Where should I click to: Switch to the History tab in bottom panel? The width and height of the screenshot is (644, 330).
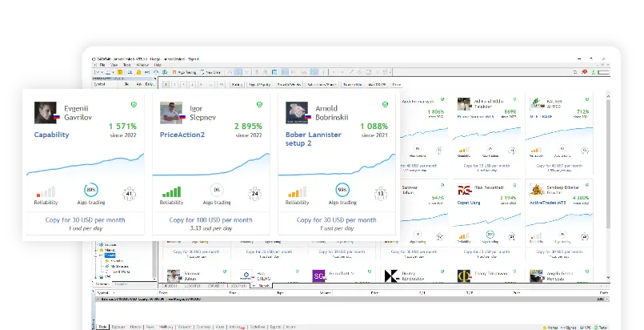pos(135,327)
